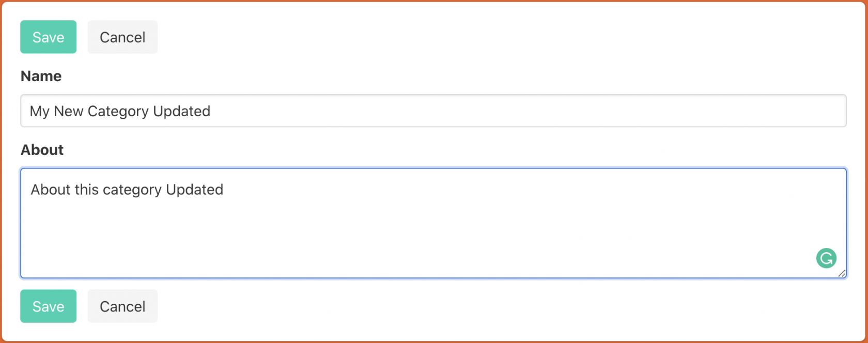Discard changes with the bottom Cancel button
The image size is (868, 343).
[122, 306]
